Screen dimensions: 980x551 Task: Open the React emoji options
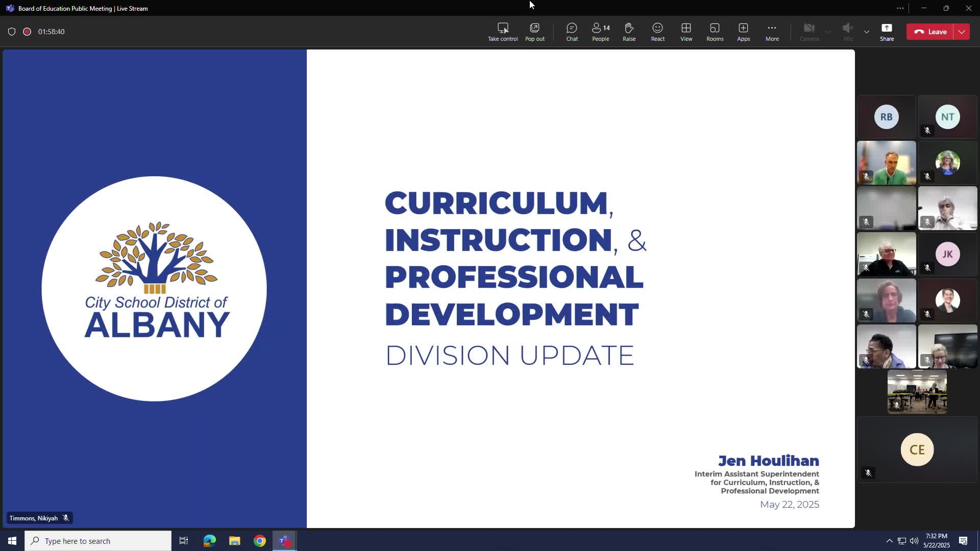[x=657, y=32]
